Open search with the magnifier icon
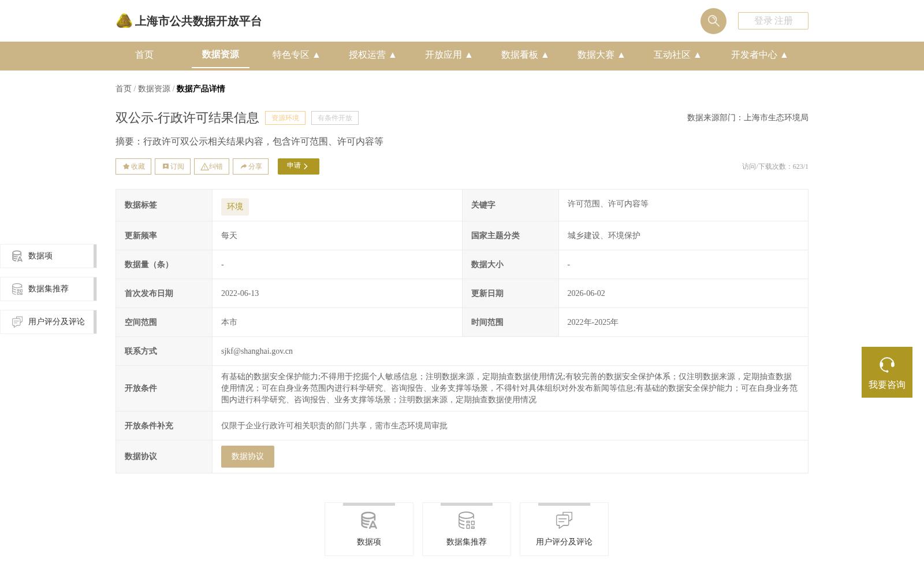Image resolution: width=924 pixels, height=578 pixels. coord(713,21)
